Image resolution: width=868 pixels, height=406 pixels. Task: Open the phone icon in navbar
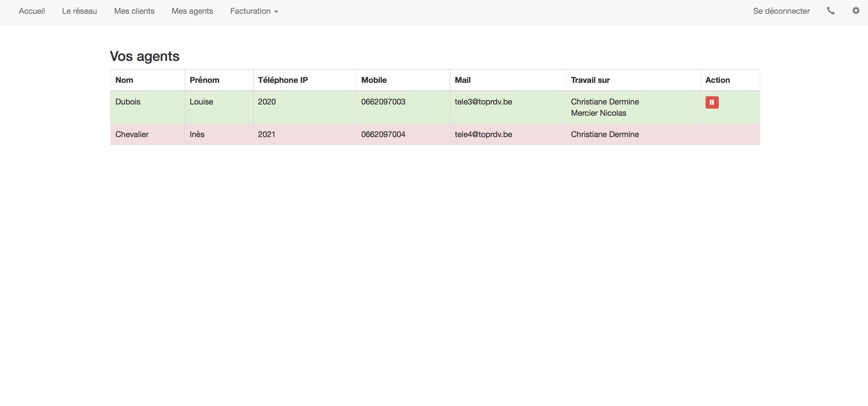pos(831,11)
